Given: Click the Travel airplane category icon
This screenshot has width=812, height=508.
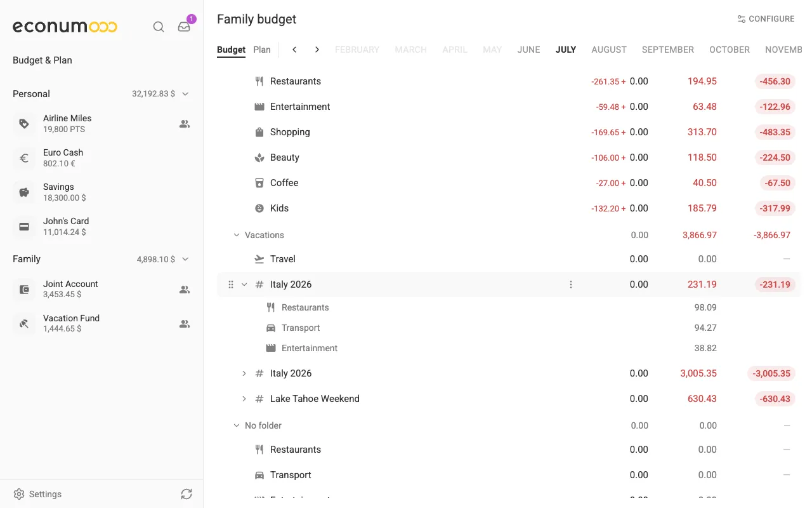Looking at the screenshot, I should [259, 259].
